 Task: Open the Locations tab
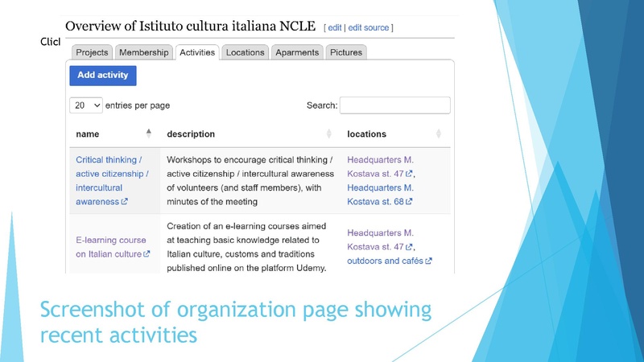[245, 52]
